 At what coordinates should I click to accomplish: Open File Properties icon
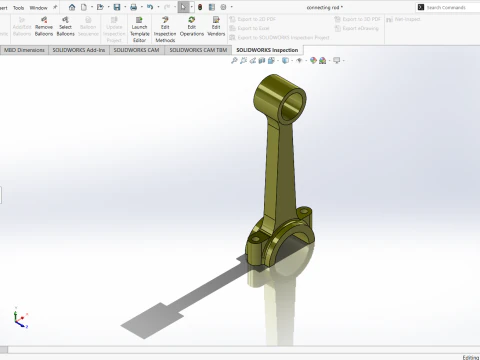coord(212,7)
